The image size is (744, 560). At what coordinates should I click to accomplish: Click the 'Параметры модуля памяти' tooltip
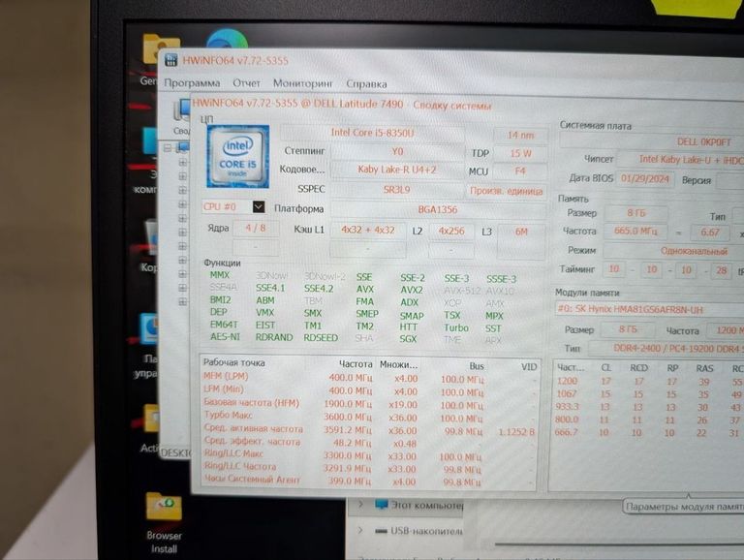(x=683, y=507)
